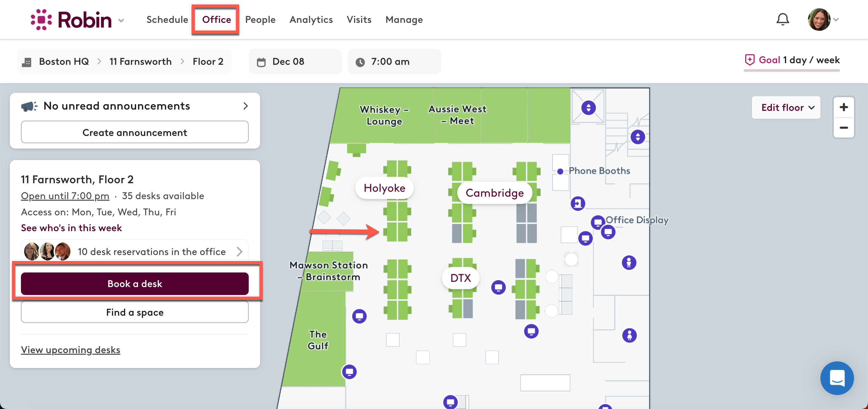Click the Office Display icon
Viewport: 868px width, 409px height.
coord(598,223)
